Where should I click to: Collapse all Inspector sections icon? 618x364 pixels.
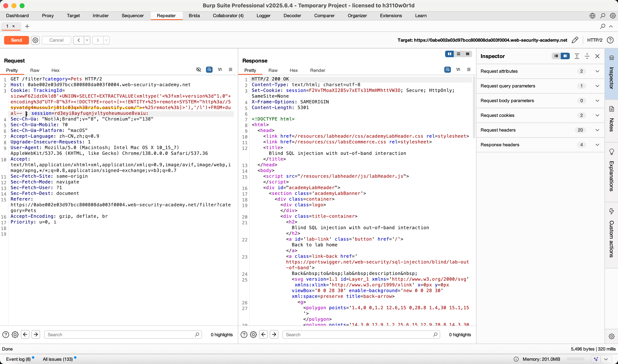click(587, 56)
